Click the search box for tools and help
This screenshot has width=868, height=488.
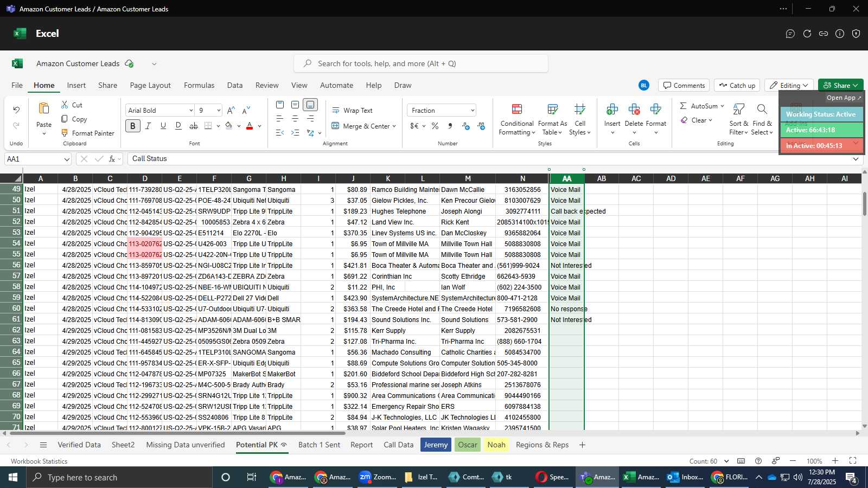coord(421,63)
